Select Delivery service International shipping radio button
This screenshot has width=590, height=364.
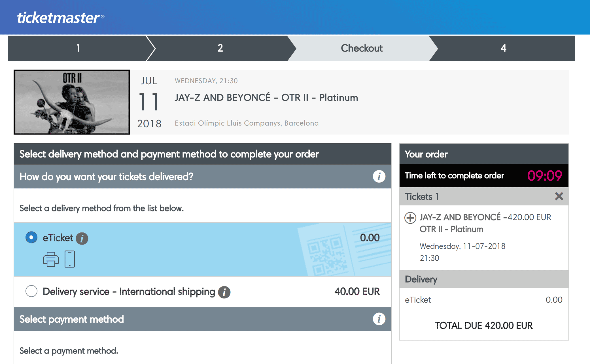(31, 291)
